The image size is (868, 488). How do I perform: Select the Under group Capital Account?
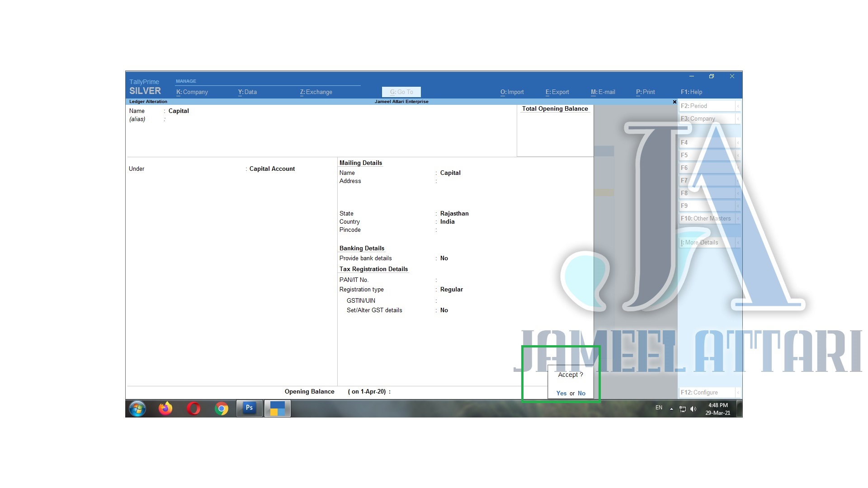(272, 169)
